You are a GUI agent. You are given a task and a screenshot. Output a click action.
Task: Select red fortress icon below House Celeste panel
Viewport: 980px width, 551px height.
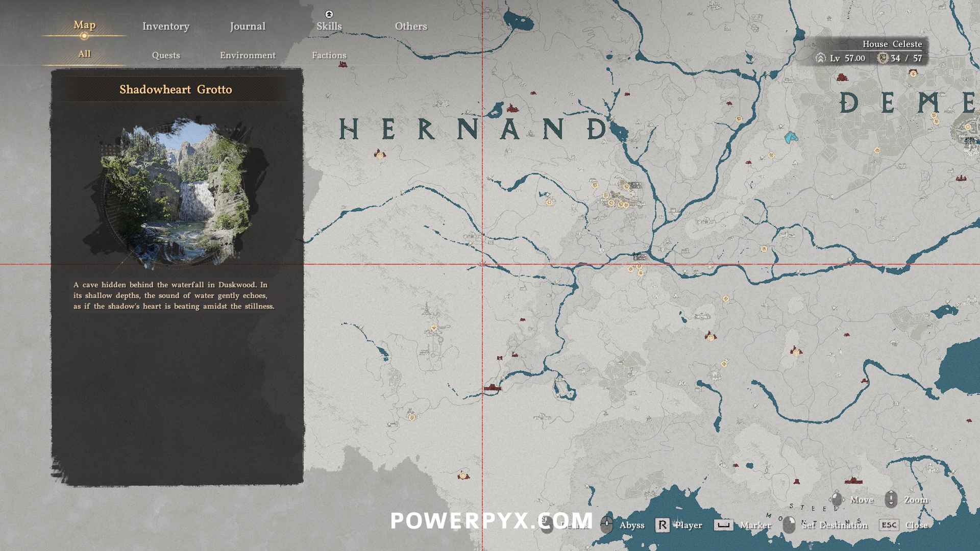(x=842, y=78)
